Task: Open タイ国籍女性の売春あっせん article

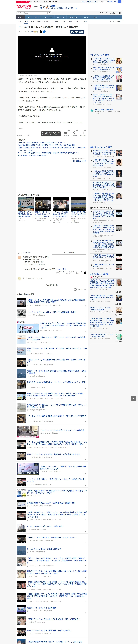Action: pos(51,503)
